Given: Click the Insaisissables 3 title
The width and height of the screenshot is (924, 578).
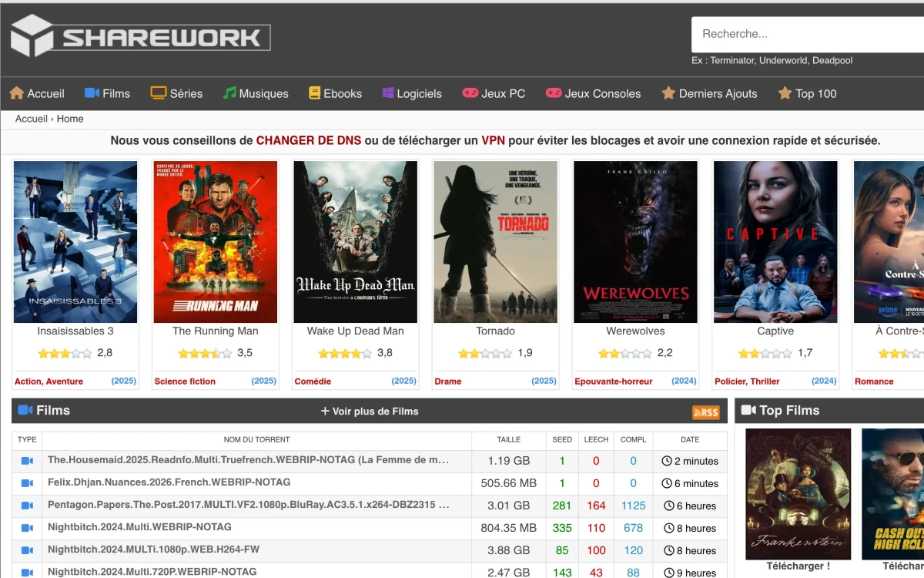Looking at the screenshot, I should pyautogui.click(x=75, y=331).
